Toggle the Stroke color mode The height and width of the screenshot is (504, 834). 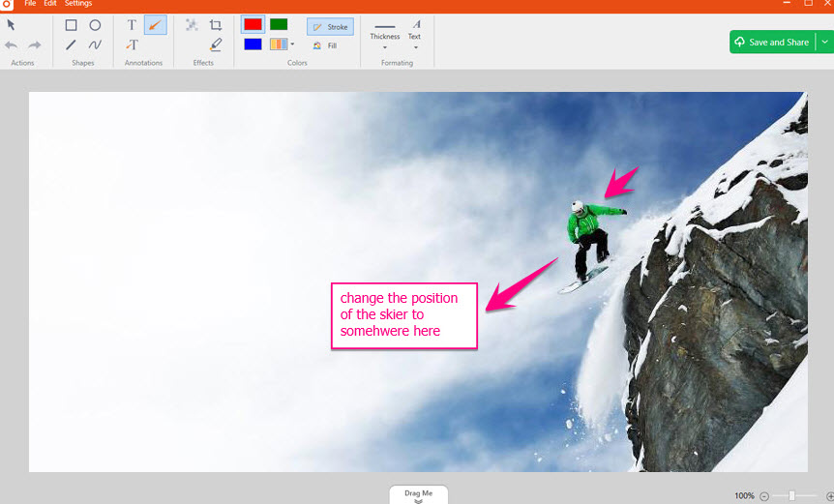pyautogui.click(x=330, y=27)
